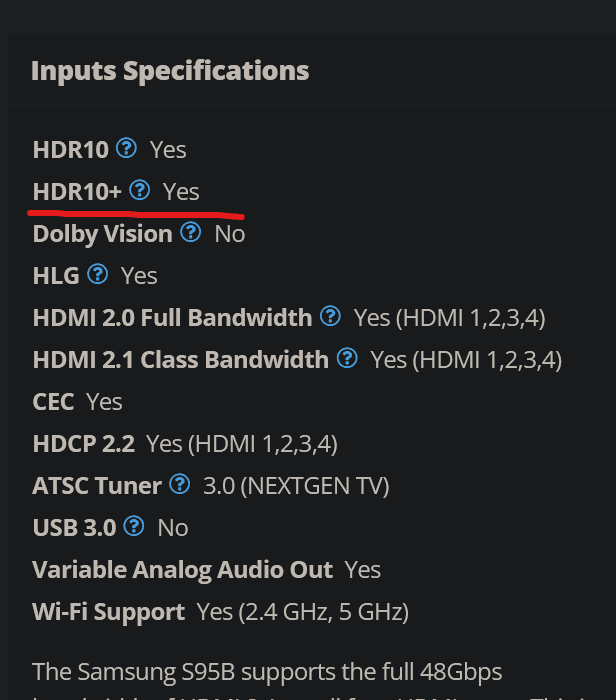Click the help icon next to HDR10
The width and height of the screenshot is (616, 700).
point(126,148)
